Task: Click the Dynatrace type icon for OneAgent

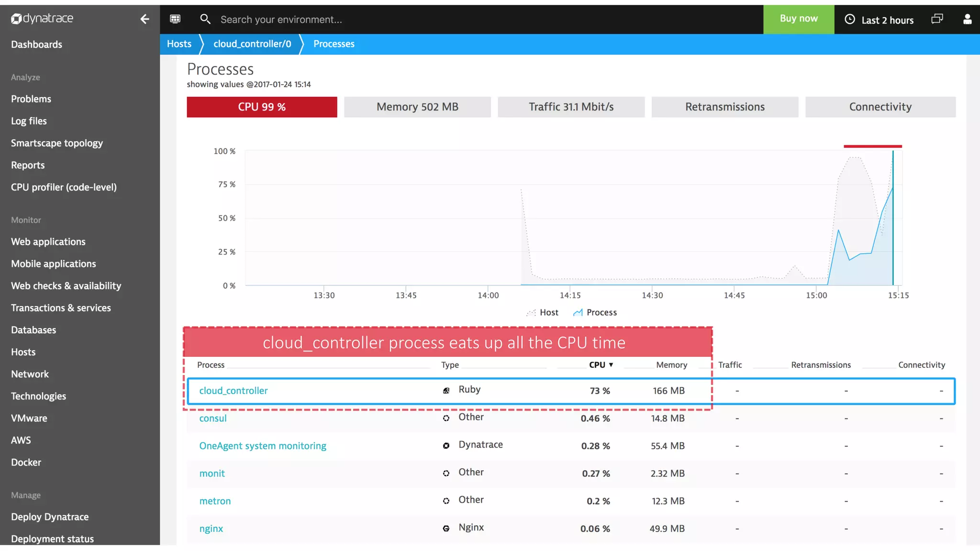Action: coord(446,446)
